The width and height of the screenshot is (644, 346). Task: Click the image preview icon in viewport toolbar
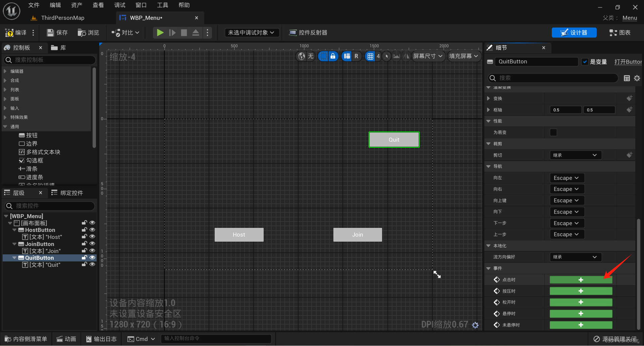point(396,56)
